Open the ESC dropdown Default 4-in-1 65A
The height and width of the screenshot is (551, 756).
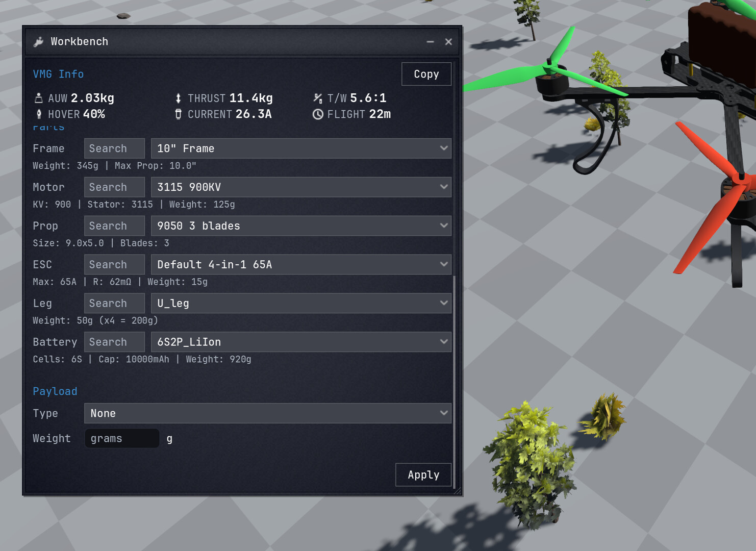pos(301,264)
